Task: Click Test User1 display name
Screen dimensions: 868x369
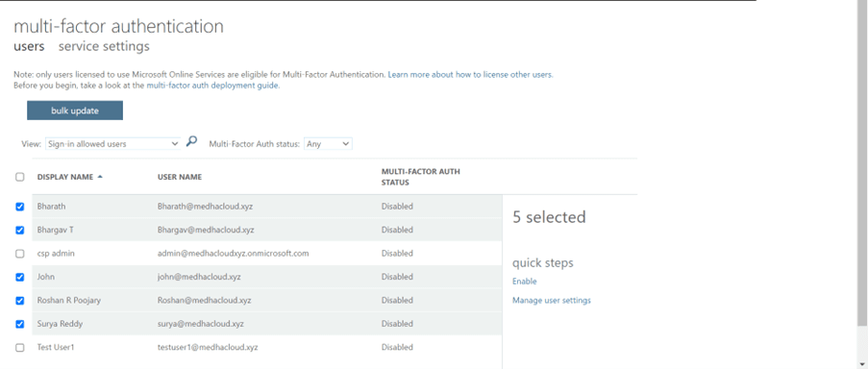Action: (x=56, y=348)
